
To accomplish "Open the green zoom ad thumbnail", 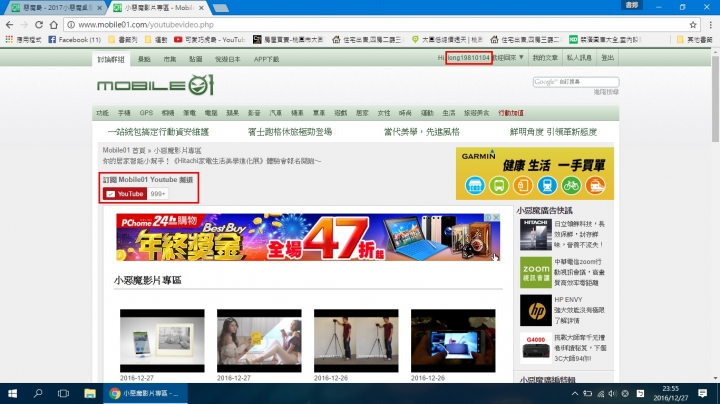I will (535, 272).
